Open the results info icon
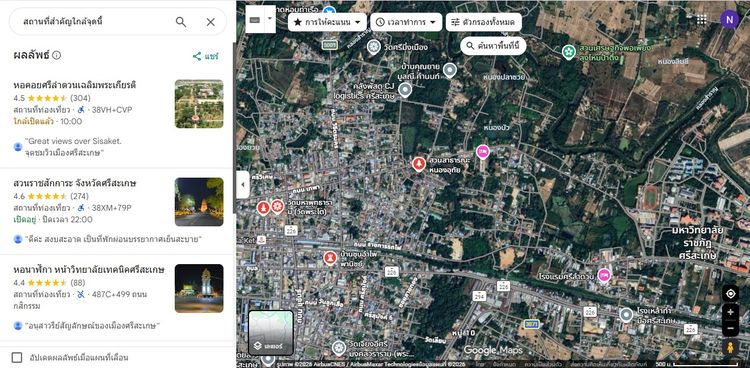Image resolution: width=750 pixels, height=368 pixels. point(56,56)
